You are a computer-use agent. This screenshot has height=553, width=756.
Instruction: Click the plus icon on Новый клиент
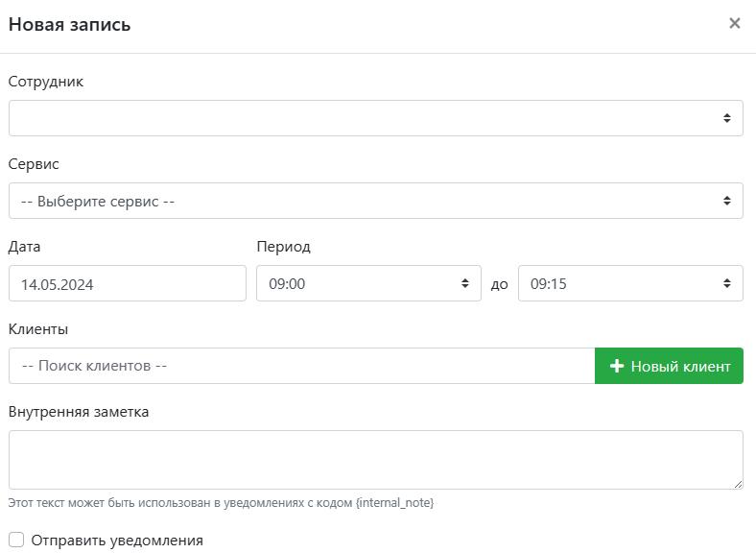point(617,366)
